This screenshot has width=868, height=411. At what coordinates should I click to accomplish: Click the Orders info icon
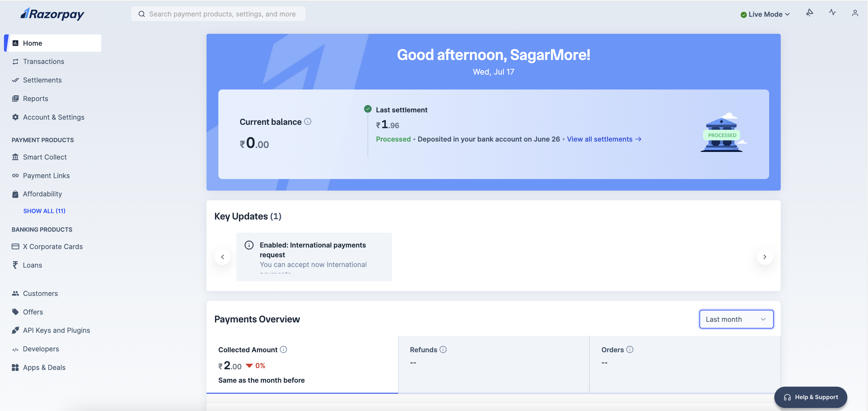pos(630,350)
